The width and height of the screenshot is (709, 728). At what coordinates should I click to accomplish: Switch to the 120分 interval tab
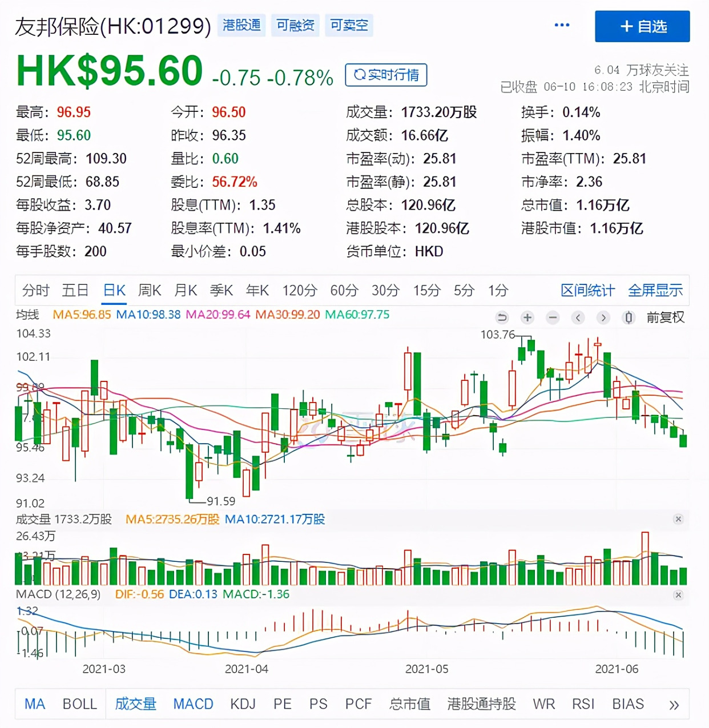300,291
